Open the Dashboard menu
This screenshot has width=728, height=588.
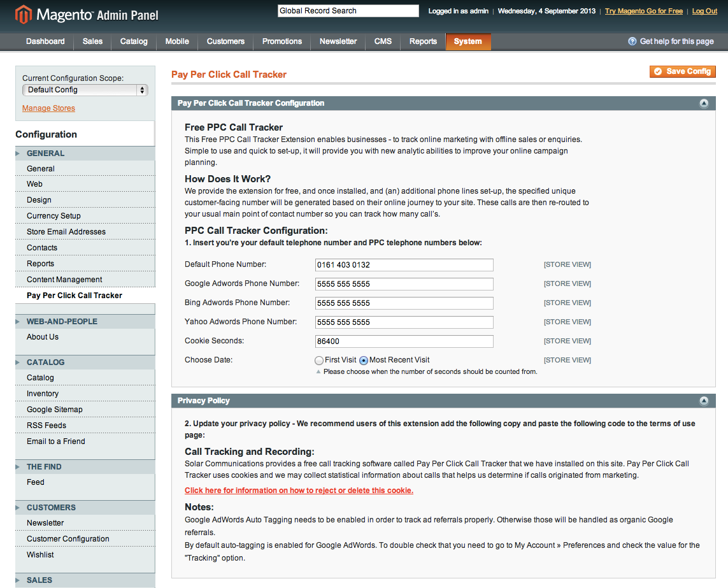pos(45,41)
